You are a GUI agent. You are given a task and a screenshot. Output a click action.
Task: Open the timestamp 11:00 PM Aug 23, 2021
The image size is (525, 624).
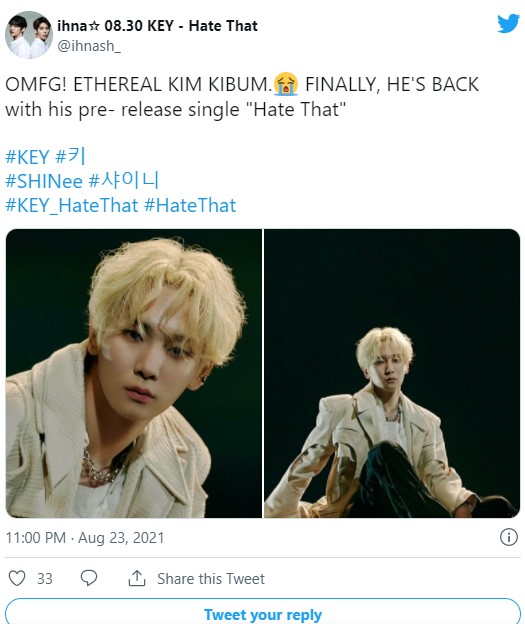click(85, 538)
